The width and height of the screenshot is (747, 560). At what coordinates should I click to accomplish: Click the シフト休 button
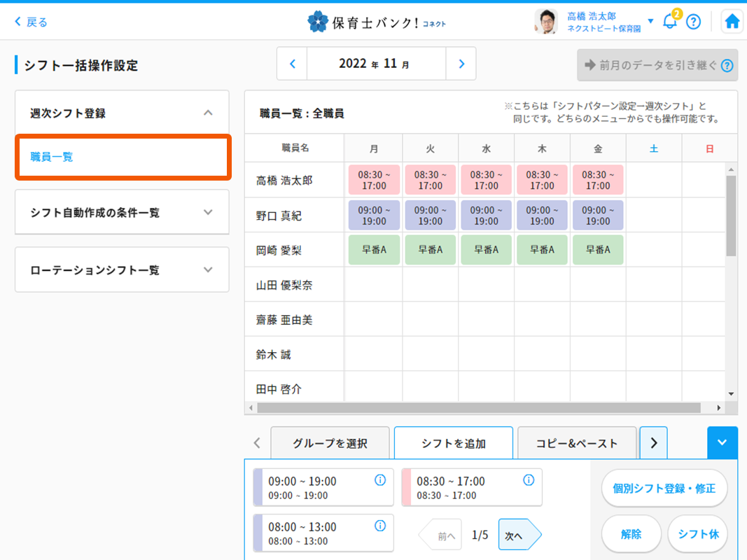pos(697,534)
